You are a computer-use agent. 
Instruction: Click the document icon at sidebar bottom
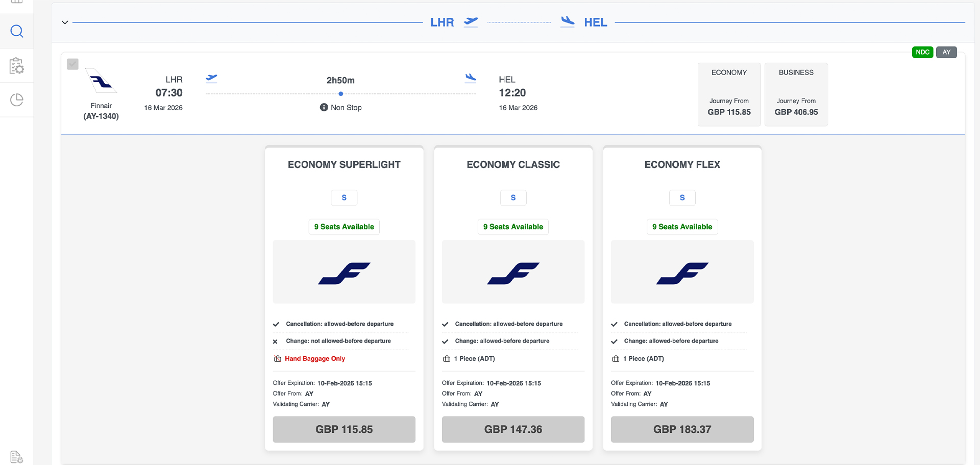coord(17,456)
